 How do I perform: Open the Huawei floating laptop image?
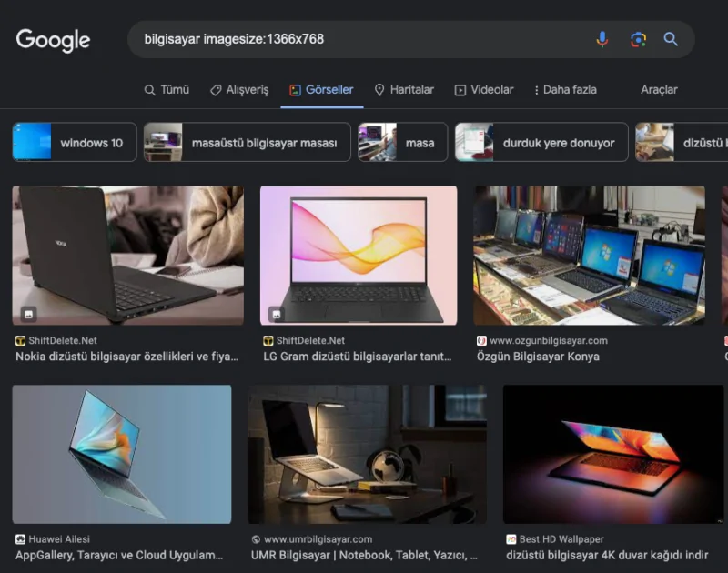coord(122,454)
